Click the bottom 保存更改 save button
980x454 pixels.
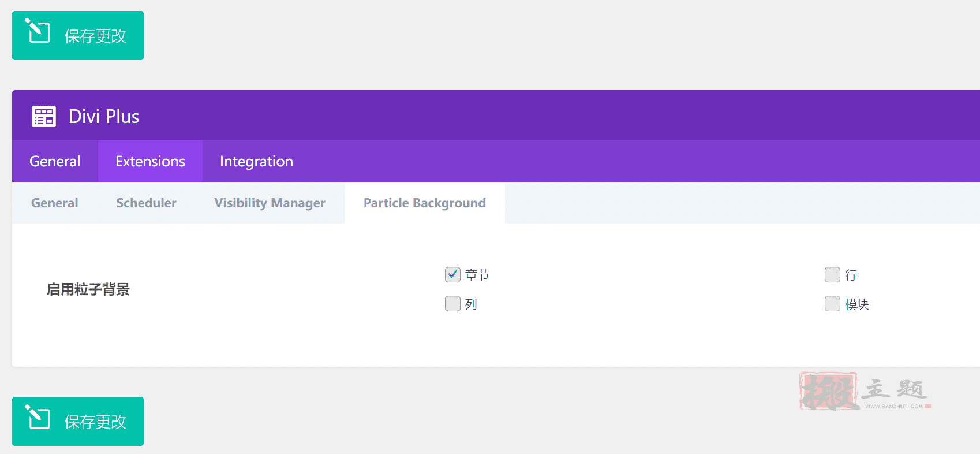78,421
